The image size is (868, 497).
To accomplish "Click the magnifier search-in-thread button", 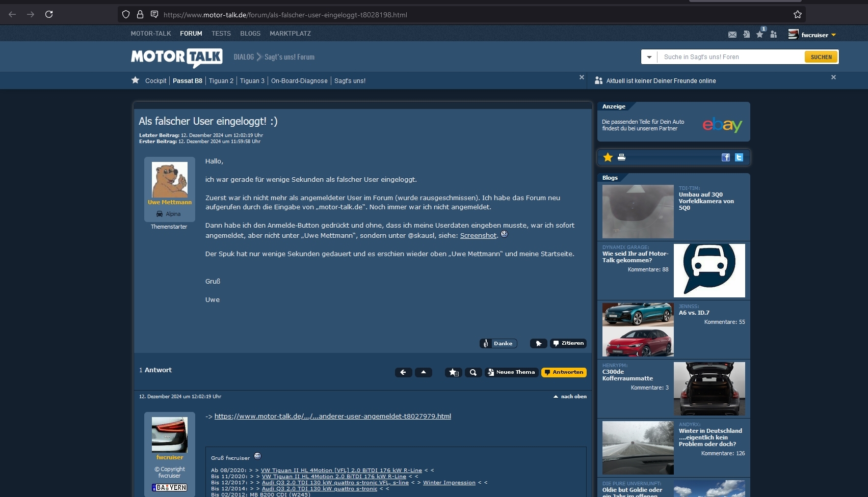I will tap(473, 372).
